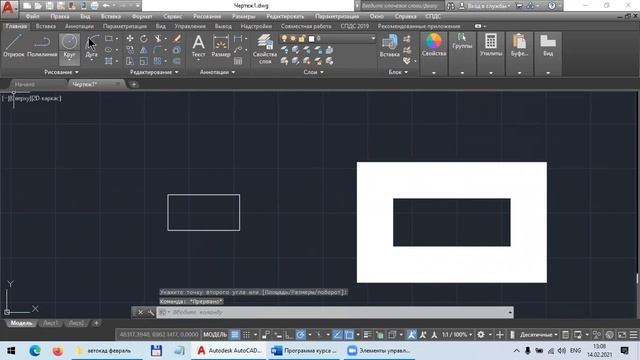Screen dimensions: 640x360
Task: Click the Array tool icon
Action: point(158,61)
